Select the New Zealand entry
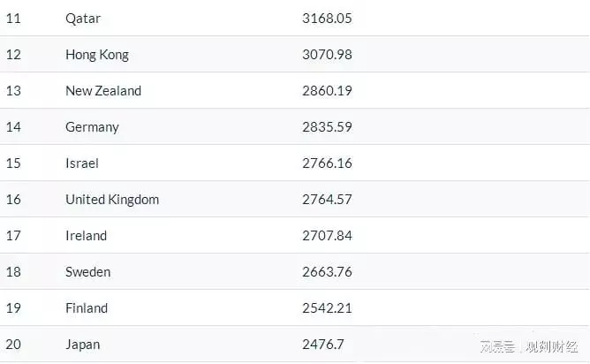The width and height of the screenshot is (590, 364). [103, 91]
